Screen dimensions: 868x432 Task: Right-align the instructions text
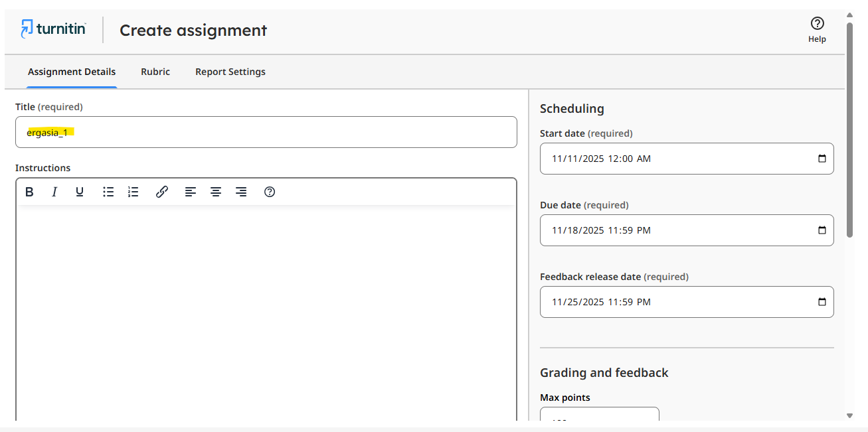coord(241,192)
